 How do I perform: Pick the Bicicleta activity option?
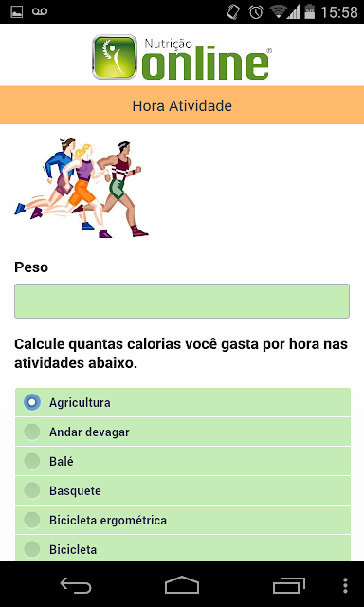[183, 548]
